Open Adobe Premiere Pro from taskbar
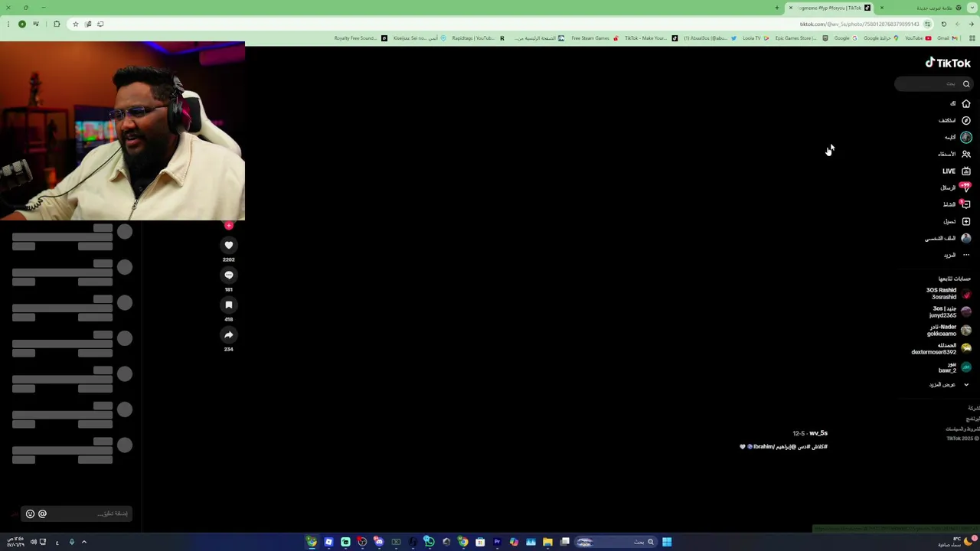Image resolution: width=980 pixels, height=551 pixels. (x=497, y=542)
